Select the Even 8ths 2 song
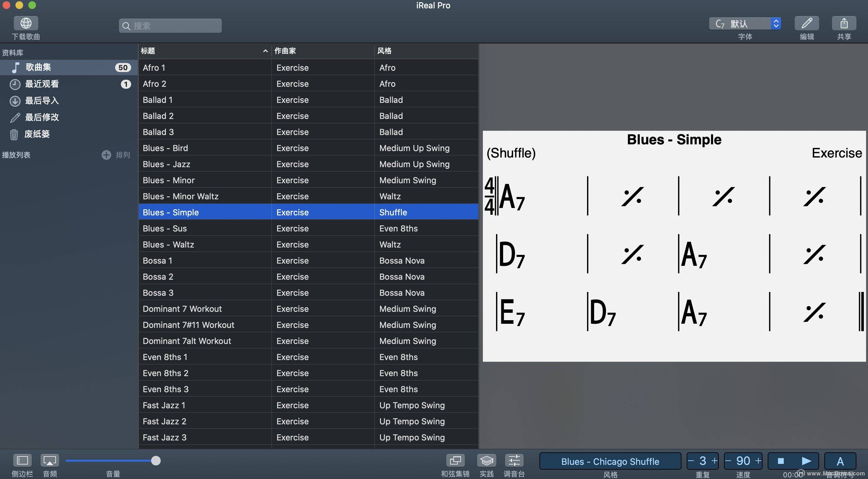Viewport: 868px width, 479px height. pyautogui.click(x=308, y=373)
